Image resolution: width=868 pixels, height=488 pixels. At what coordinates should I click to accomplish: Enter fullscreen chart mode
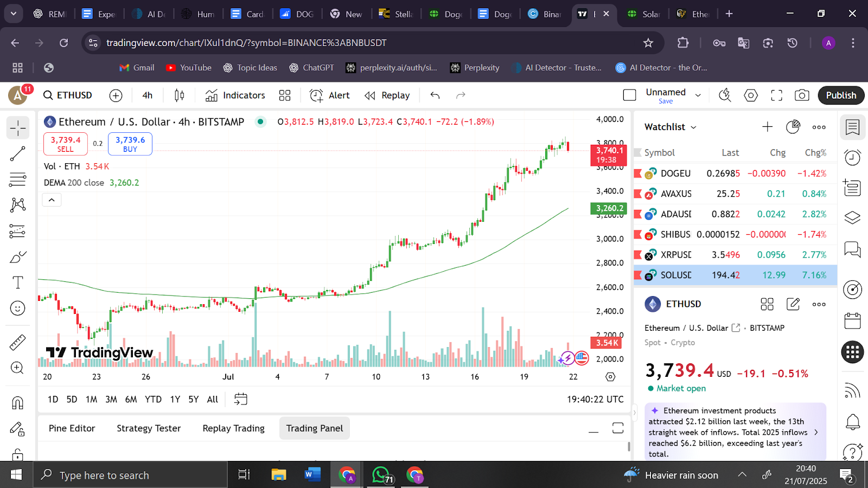[x=777, y=95]
